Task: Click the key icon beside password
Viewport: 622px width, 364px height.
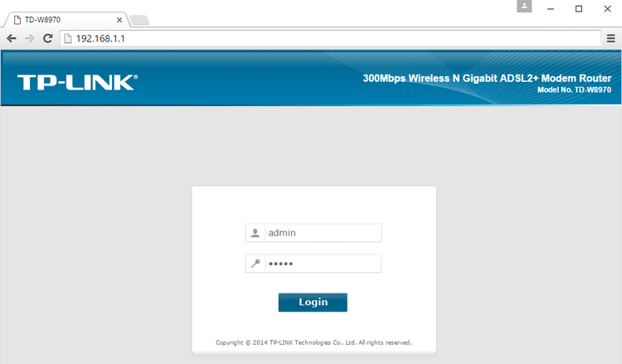Action: (x=255, y=264)
